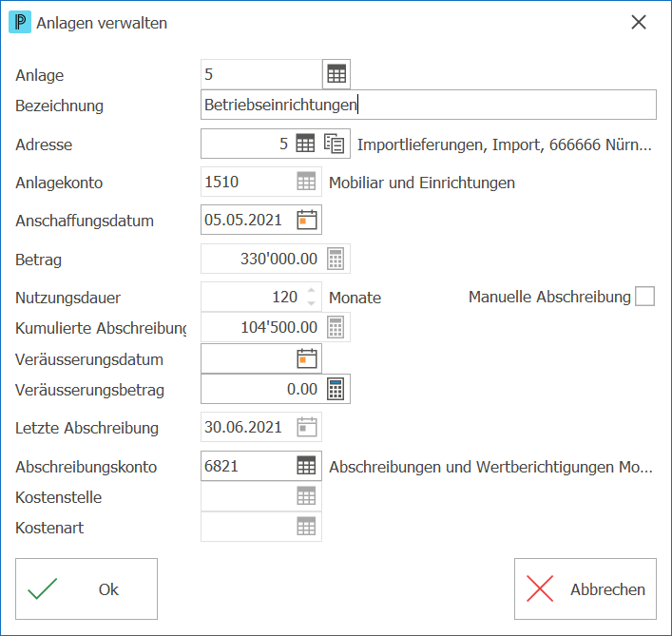Open the Abschreibungskonto lookup grid icon
The height and width of the screenshot is (636, 672).
coord(306,466)
